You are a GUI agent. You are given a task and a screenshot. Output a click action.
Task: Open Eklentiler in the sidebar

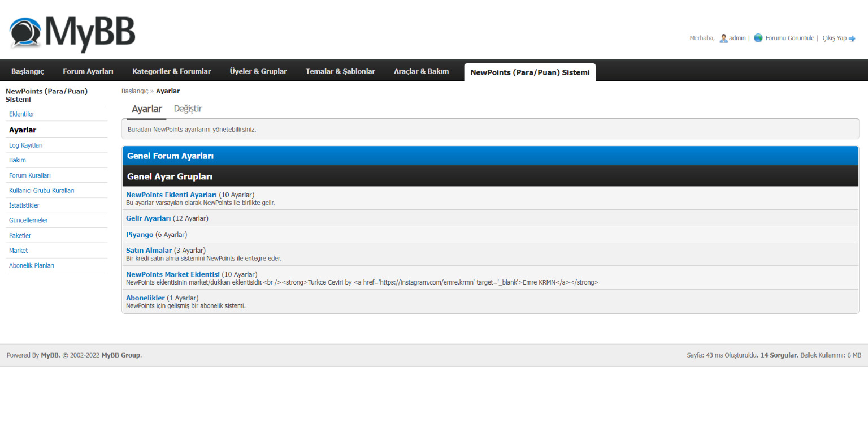click(x=21, y=114)
